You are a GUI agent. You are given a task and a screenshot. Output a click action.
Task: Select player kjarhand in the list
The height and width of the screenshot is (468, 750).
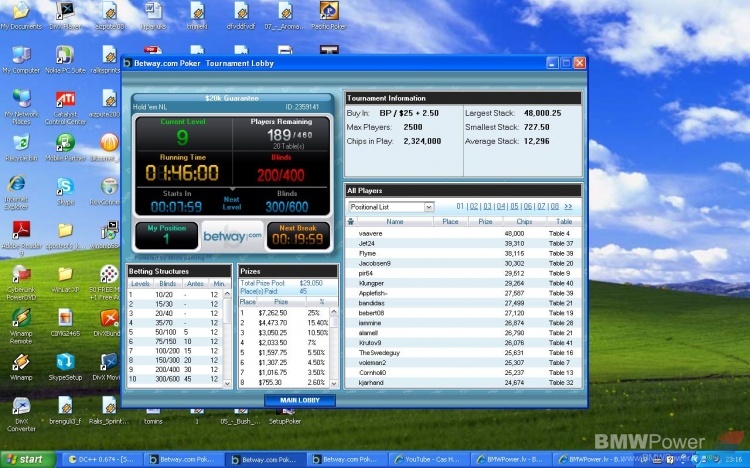click(463, 382)
